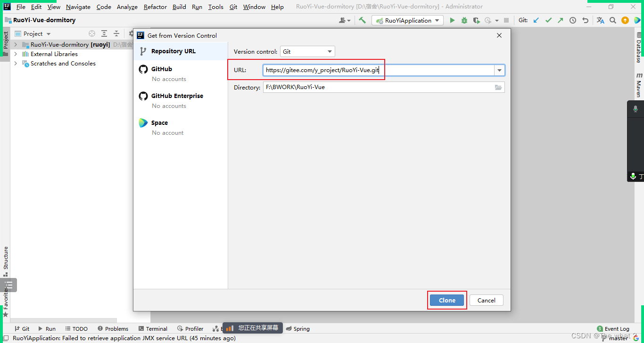The image size is (644, 343).
Task: Open the user account icon in toolbar
Action: 345,20
